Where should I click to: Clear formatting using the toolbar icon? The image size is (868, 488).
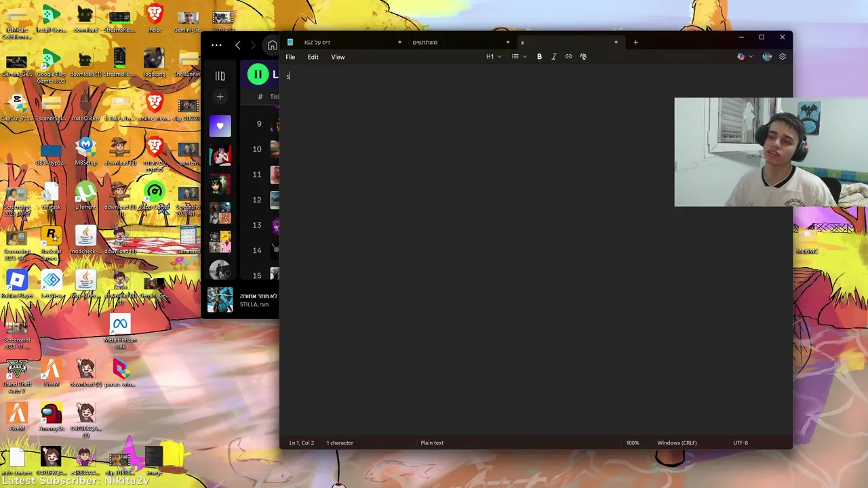[583, 57]
